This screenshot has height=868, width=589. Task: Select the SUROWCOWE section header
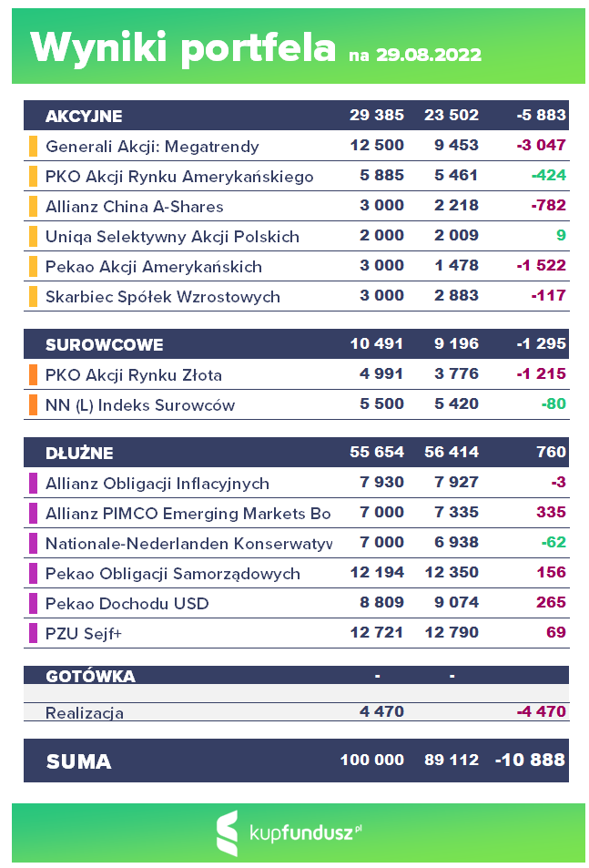coord(296,343)
